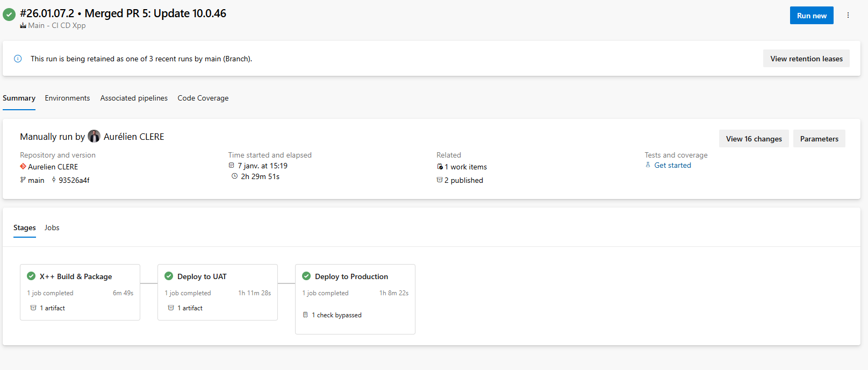Switch to the Environments tab
Screen dimensions: 868x370
click(x=67, y=98)
